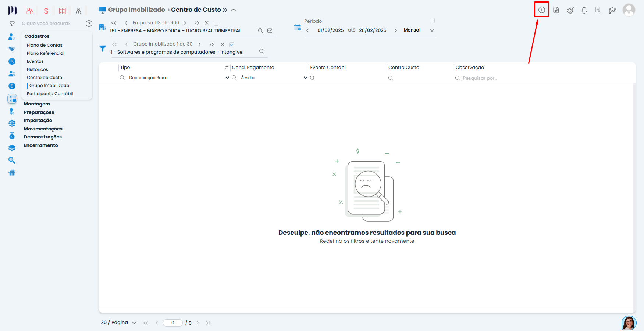Image resolution: width=644 pixels, height=331 pixels.
Task: Select Participante Contábil in Cadastros menu
Action: [50, 93]
